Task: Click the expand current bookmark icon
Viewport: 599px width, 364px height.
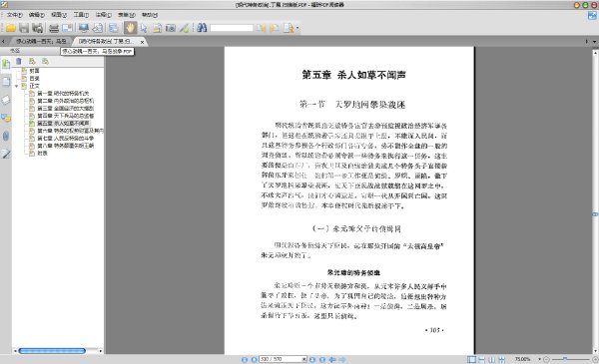Action: click(x=32, y=61)
